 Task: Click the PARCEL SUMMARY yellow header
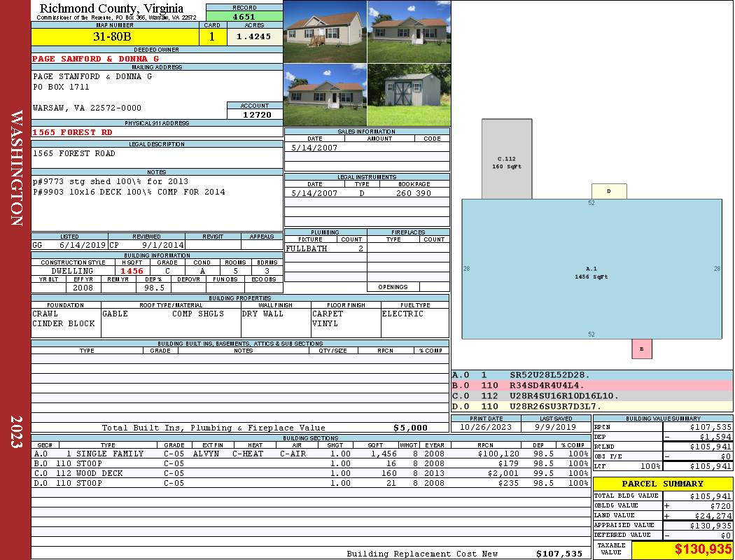point(663,484)
